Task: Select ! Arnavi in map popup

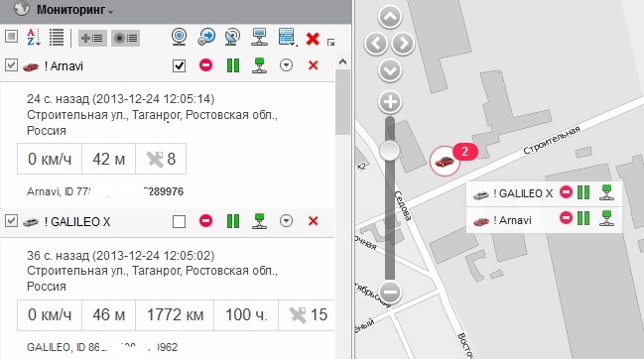Action: tap(512, 220)
